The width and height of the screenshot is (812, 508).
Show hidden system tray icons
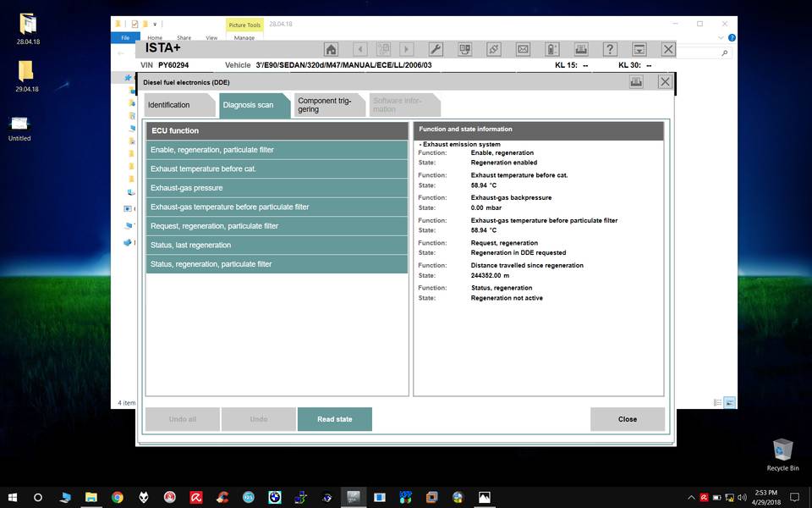point(691,498)
